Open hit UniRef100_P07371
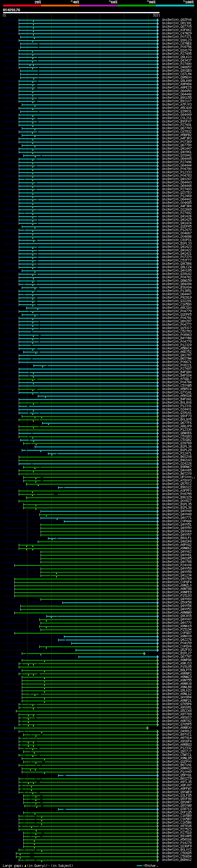 pyautogui.click(x=176, y=37)
